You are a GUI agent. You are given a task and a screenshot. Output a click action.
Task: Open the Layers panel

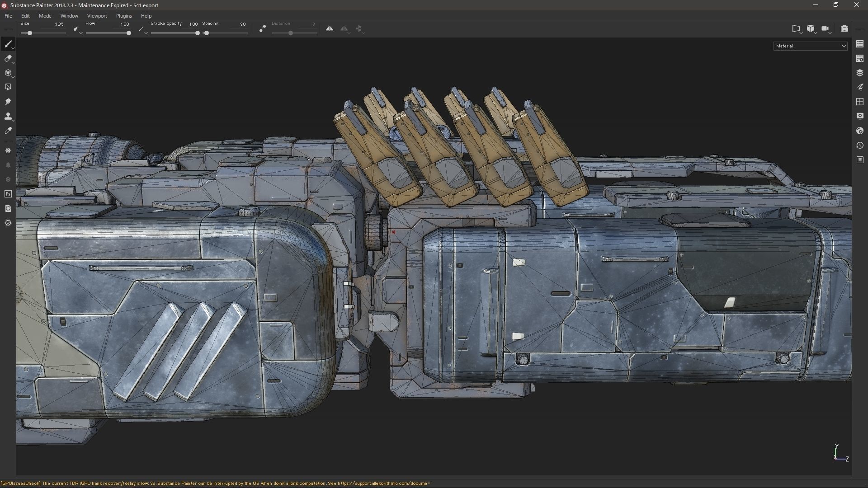coord(860,73)
